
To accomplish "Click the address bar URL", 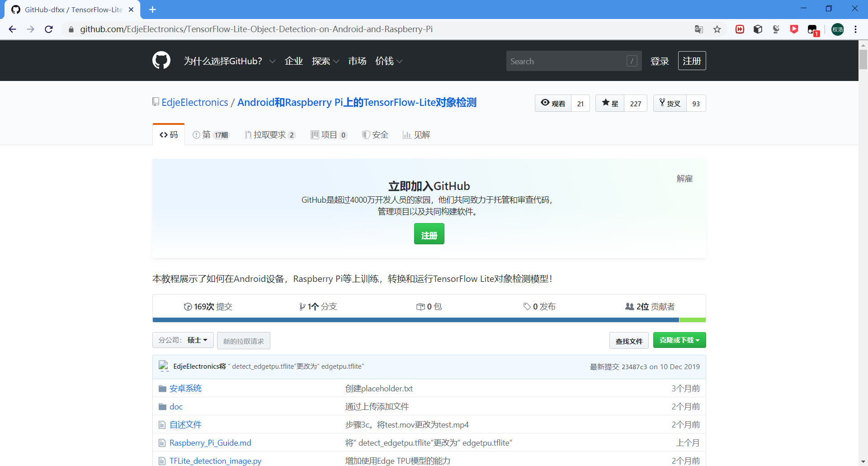I will click(256, 29).
